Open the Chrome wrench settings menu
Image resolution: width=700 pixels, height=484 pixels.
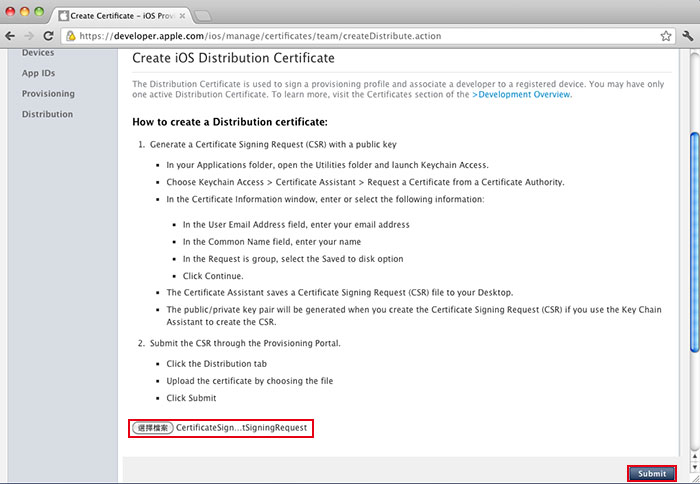tap(688, 36)
